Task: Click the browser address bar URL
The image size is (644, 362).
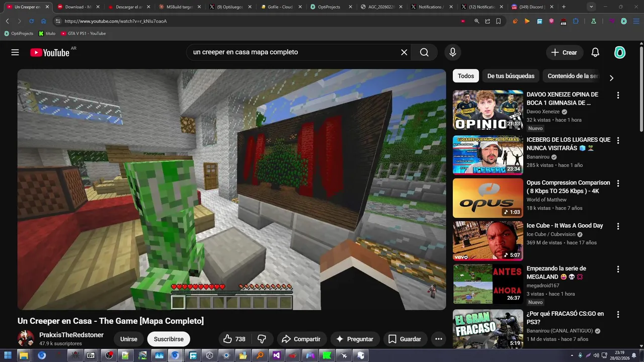Action: (116, 21)
